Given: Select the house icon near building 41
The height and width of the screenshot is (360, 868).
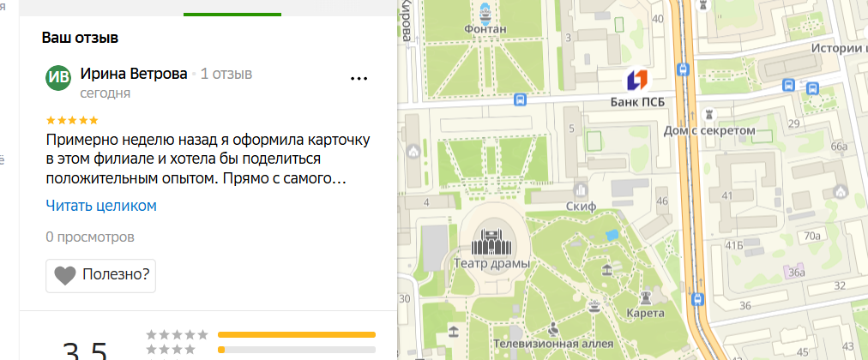Looking at the screenshot, I should [841, 192].
